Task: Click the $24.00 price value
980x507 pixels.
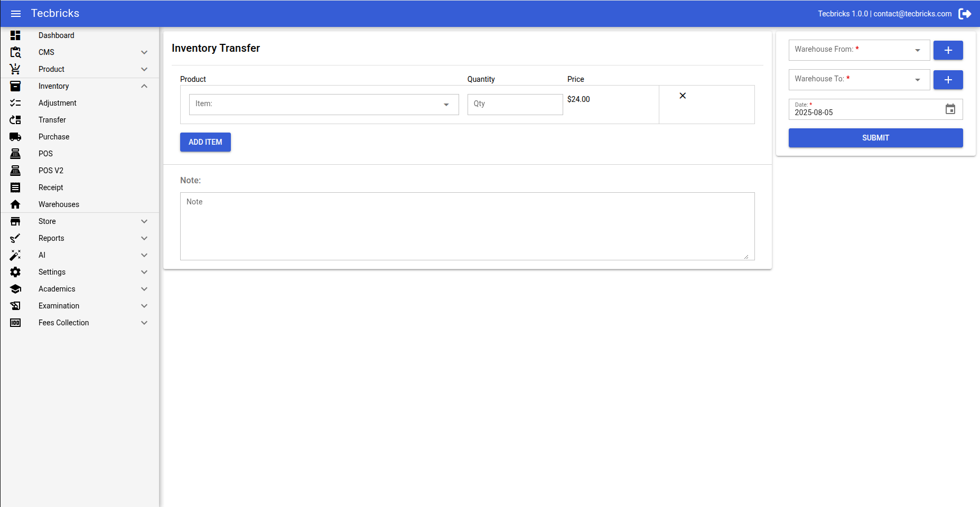Action: [578, 99]
